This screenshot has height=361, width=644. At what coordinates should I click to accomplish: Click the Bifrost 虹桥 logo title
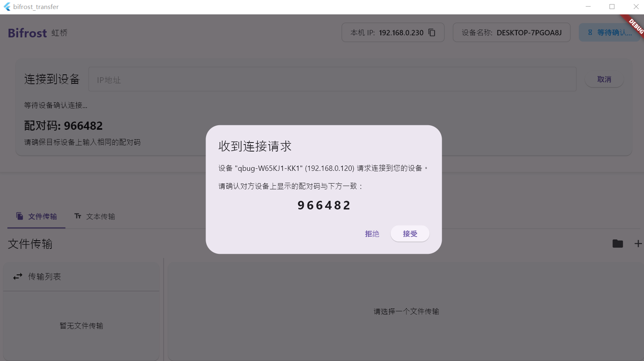tap(38, 33)
